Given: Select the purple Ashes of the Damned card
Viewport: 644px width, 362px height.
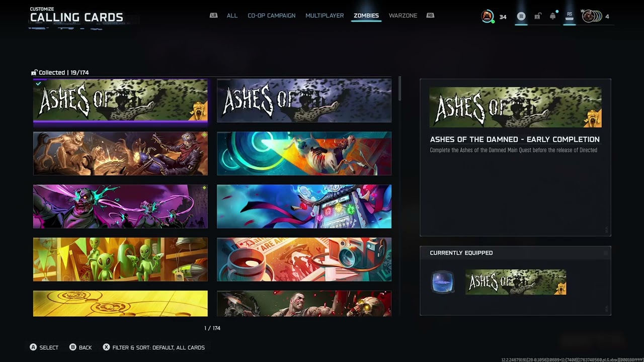Looking at the screenshot, I should (304, 101).
